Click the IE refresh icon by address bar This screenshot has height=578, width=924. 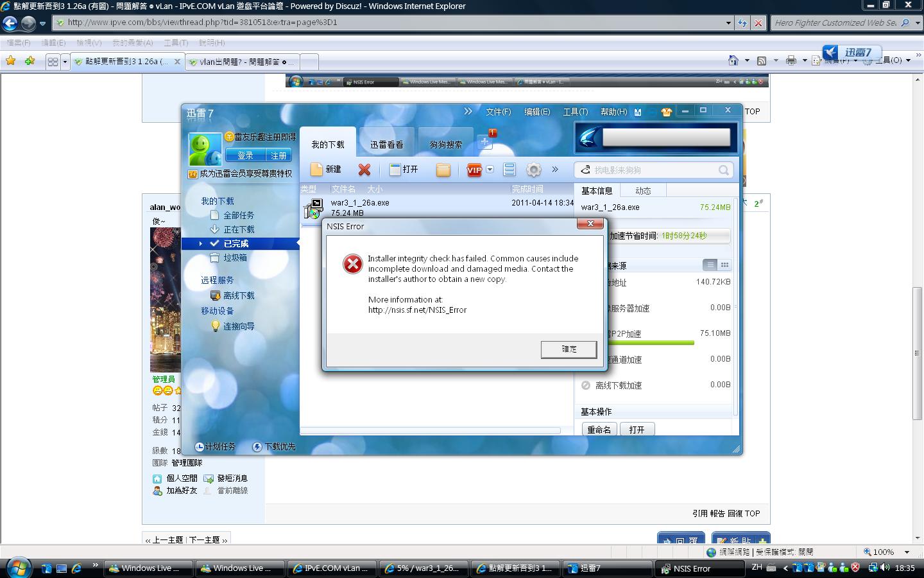click(742, 22)
